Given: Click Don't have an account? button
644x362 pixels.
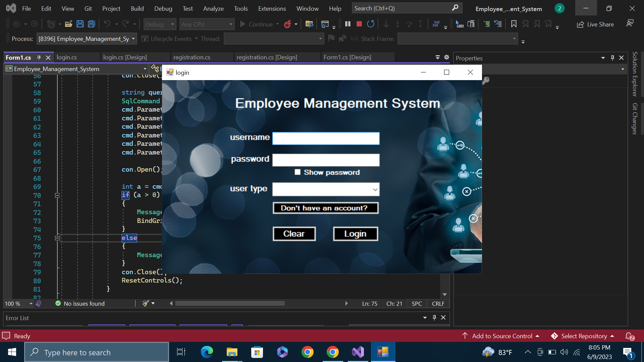Looking at the screenshot, I should point(325,208).
